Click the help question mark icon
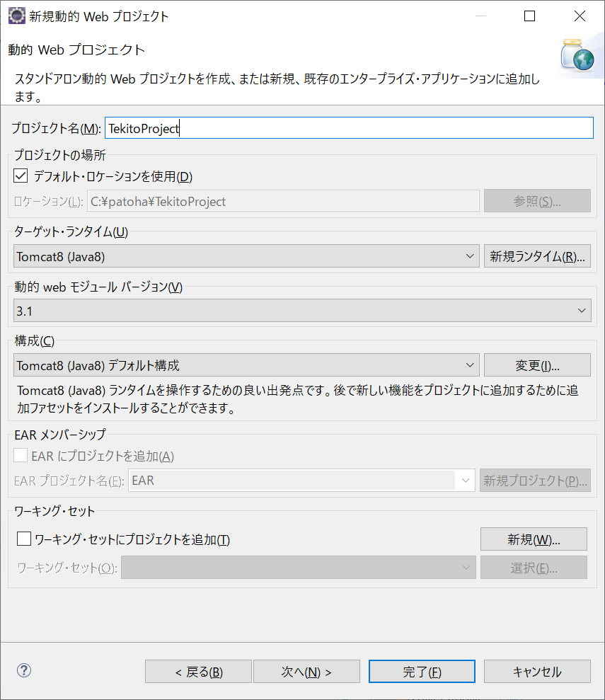605x700 pixels. pyautogui.click(x=23, y=670)
